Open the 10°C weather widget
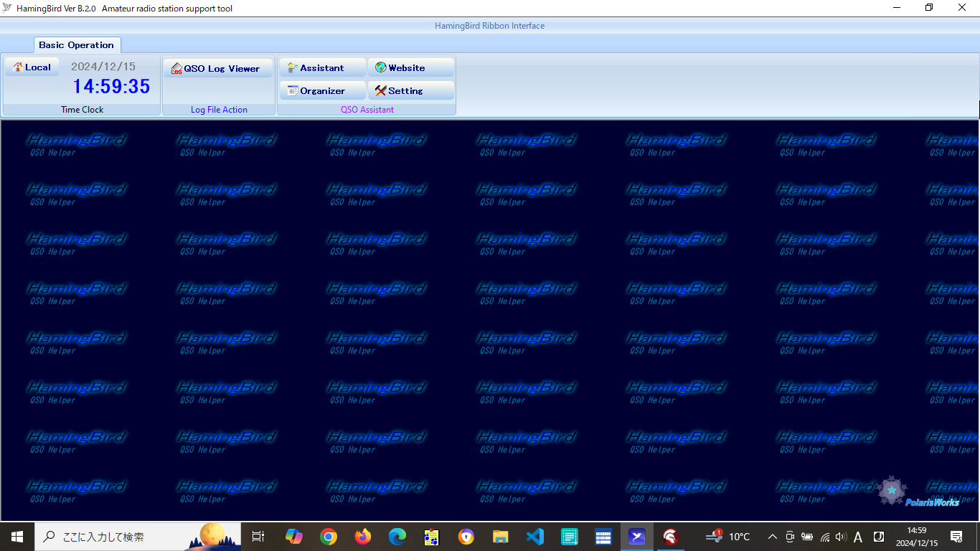 point(727,537)
